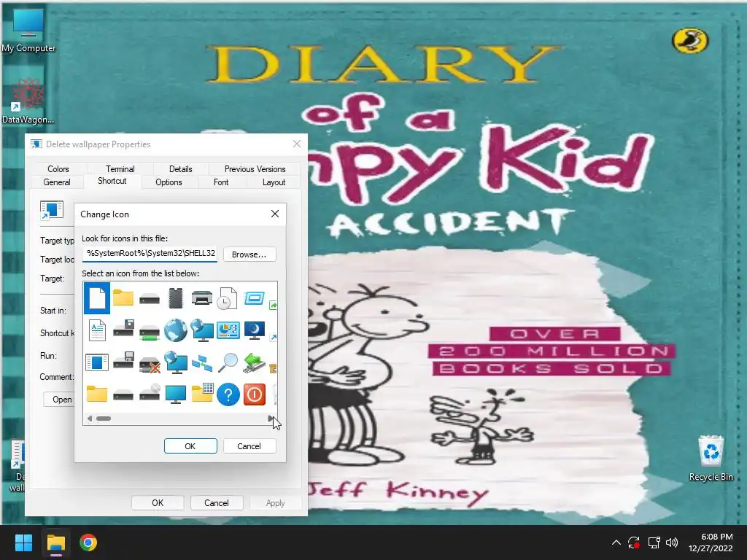Select the drive with gray 3.5-inch floppy icon
Image resolution: width=747 pixels, height=560 pixels.
123,361
